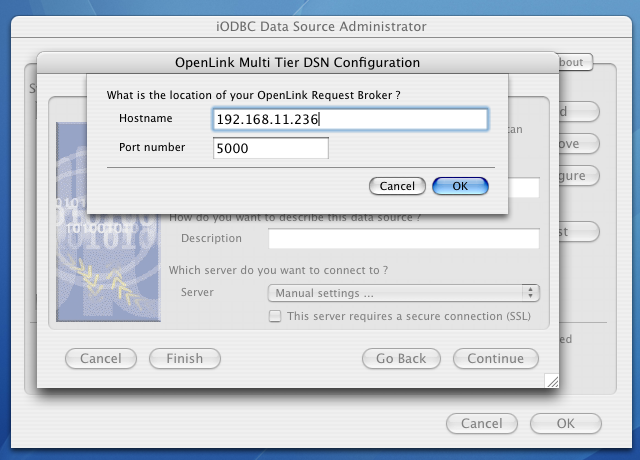Cancel the DSN Configuration wizard
This screenshot has width=640, height=460.
pyautogui.click(x=101, y=358)
